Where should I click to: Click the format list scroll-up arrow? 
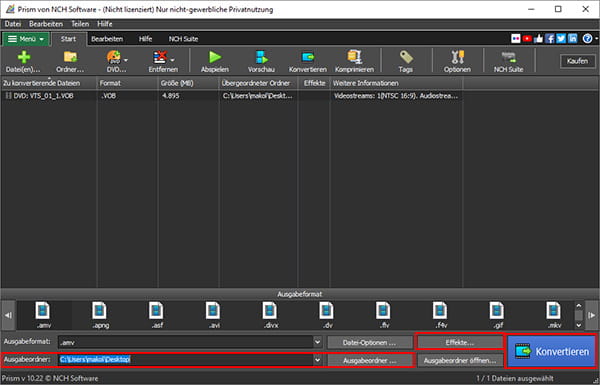click(579, 306)
